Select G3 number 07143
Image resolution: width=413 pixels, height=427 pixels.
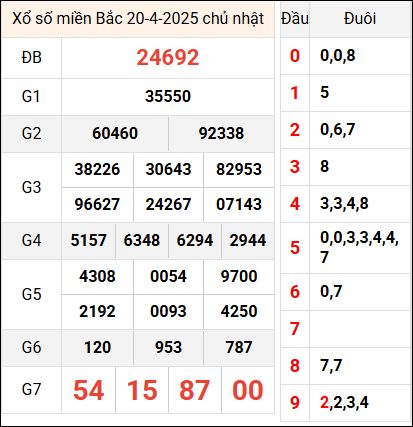point(239,204)
